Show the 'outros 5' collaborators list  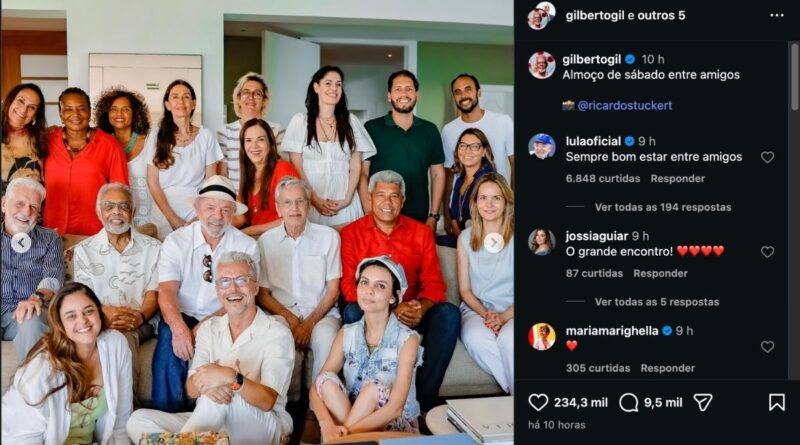click(x=661, y=15)
